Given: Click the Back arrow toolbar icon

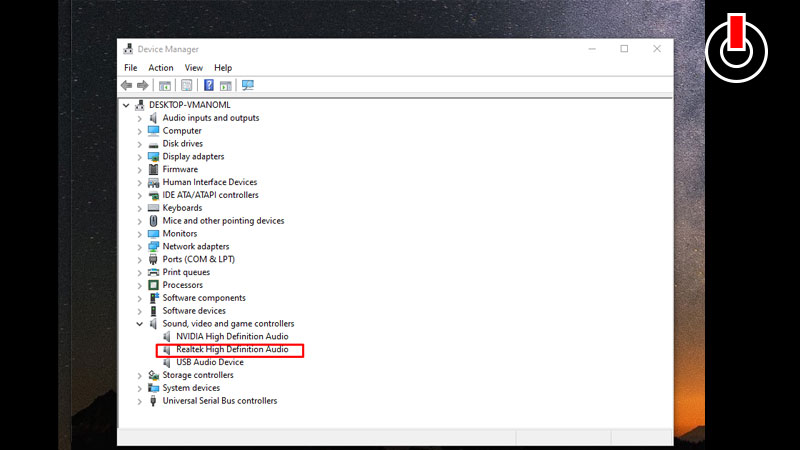Looking at the screenshot, I should pyautogui.click(x=127, y=85).
